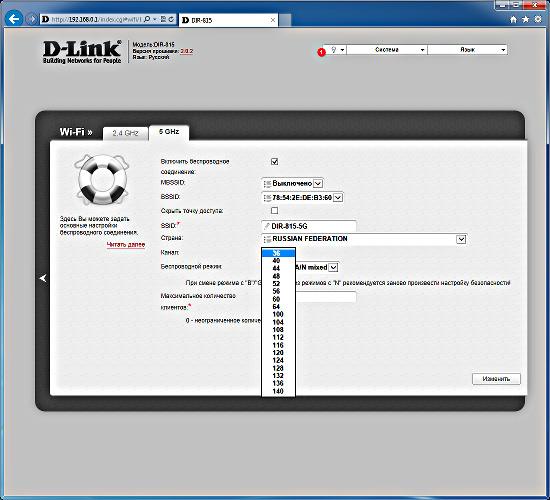
Task: Click the Wi-Fi » breadcrumb
Action: (76, 132)
